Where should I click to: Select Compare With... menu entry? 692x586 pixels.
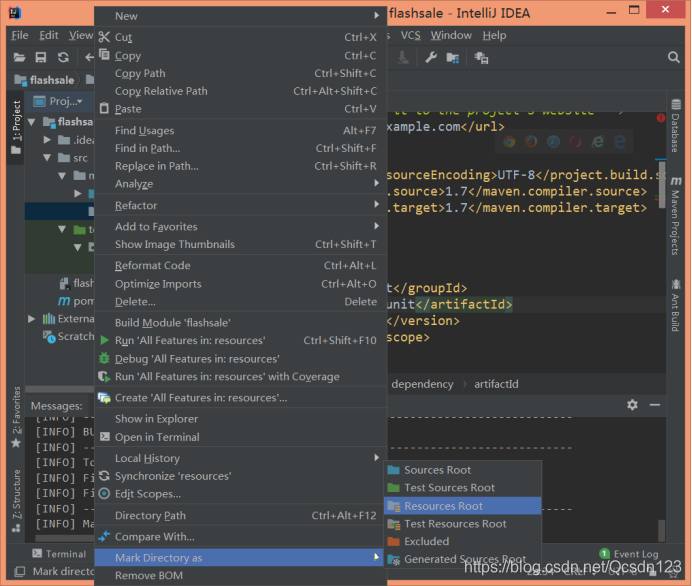coord(241,537)
